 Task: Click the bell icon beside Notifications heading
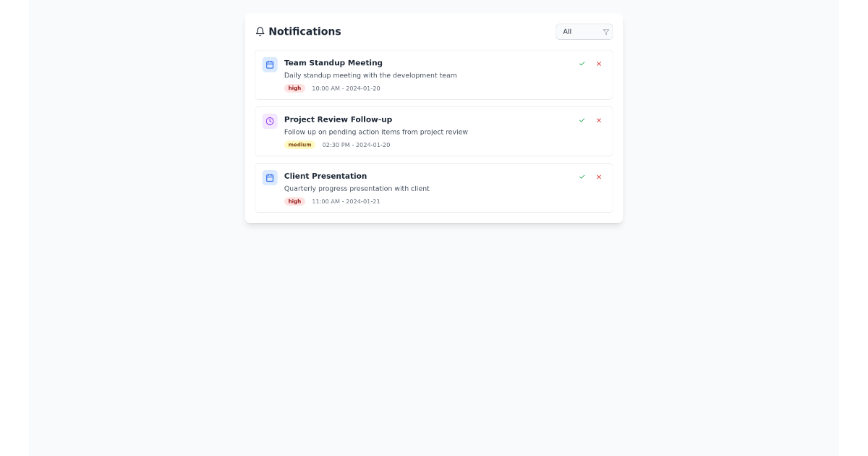260,31
